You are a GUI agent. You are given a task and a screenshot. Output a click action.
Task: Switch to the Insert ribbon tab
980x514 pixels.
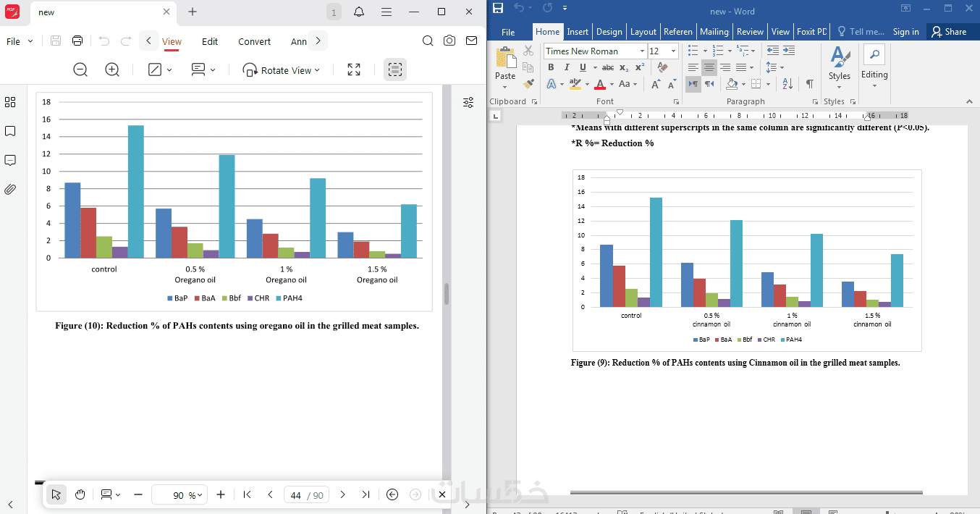click(578, 32)
